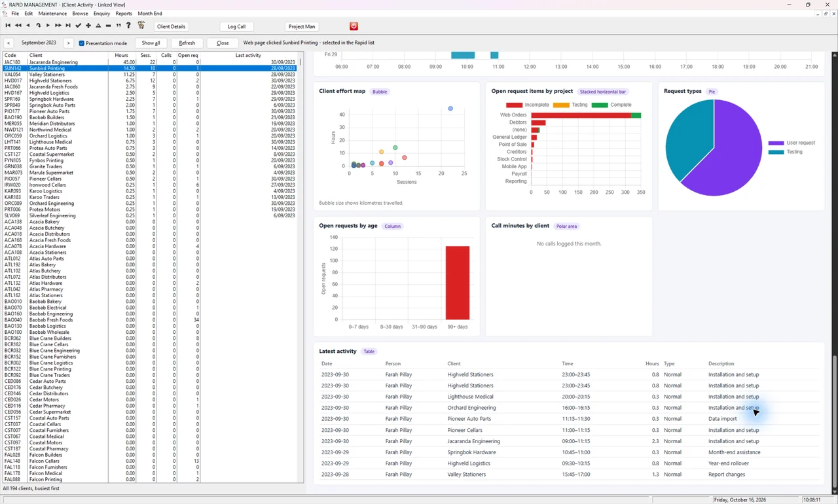Jump to last record toolbar icon
838x504 pixels.
tap(68, 26)
